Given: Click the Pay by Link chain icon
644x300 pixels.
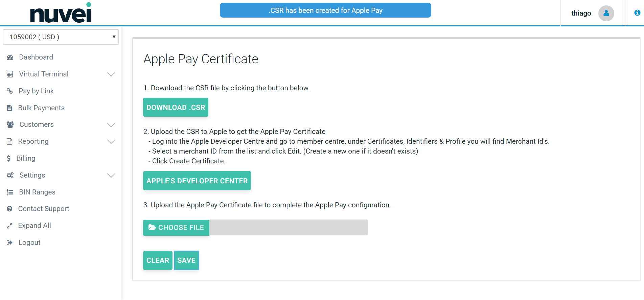Looking at the screenshot, I should click(x=10, y=91).
